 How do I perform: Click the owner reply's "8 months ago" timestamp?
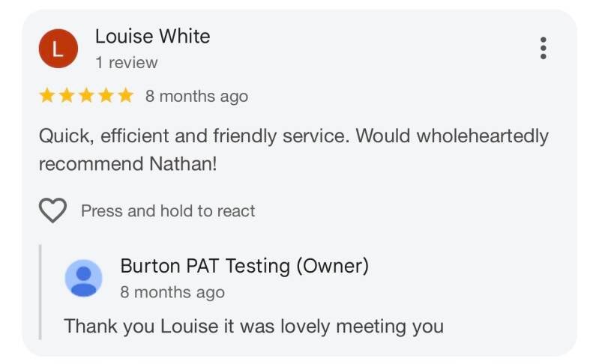pyautogui.click(x=172, y=292)
